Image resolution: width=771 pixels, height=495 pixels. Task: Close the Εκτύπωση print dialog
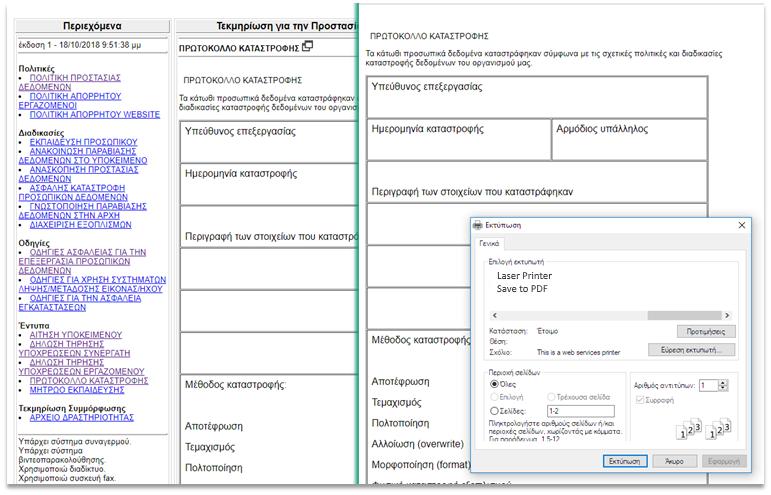[742, 225]
